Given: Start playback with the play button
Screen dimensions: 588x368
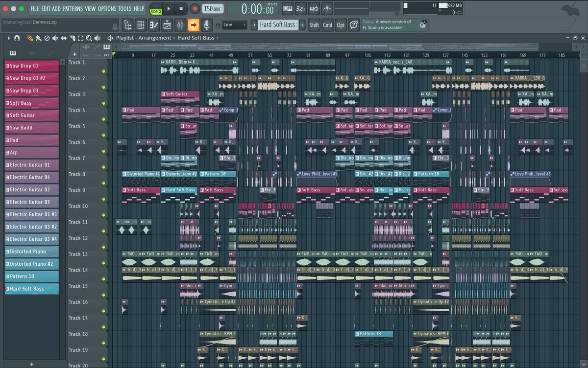Looking at the screenshot, I should 169,9.
